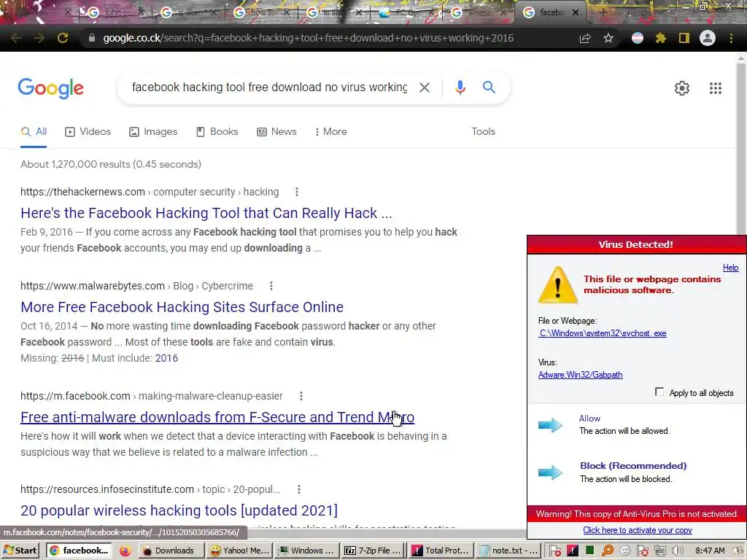Open the Windows Start button
The image size is (747, 560).
point(20,551)
